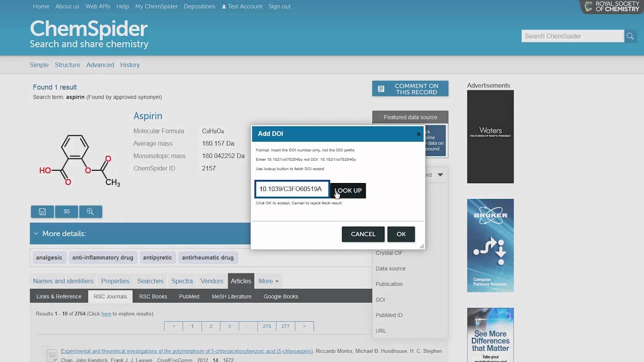This screenshot has width=644, height=362.
Task: Switch to Spectra tab
Action: (182, 281)
